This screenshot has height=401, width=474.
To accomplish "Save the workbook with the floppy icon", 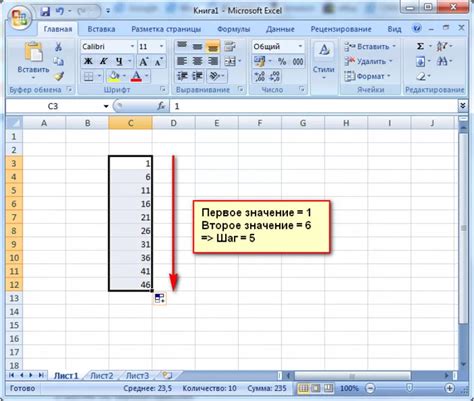I will [45, 12].
